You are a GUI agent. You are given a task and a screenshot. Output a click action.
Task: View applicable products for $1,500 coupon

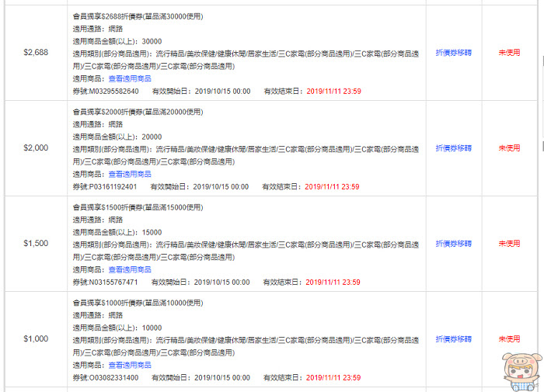coord(130,269)
